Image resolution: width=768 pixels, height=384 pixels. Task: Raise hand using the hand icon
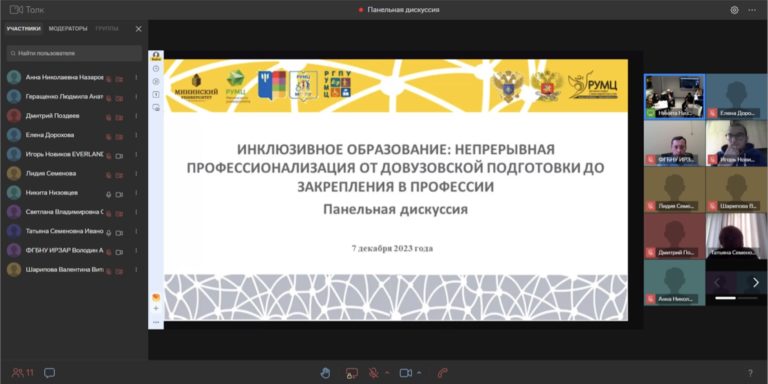click(325, 373)
